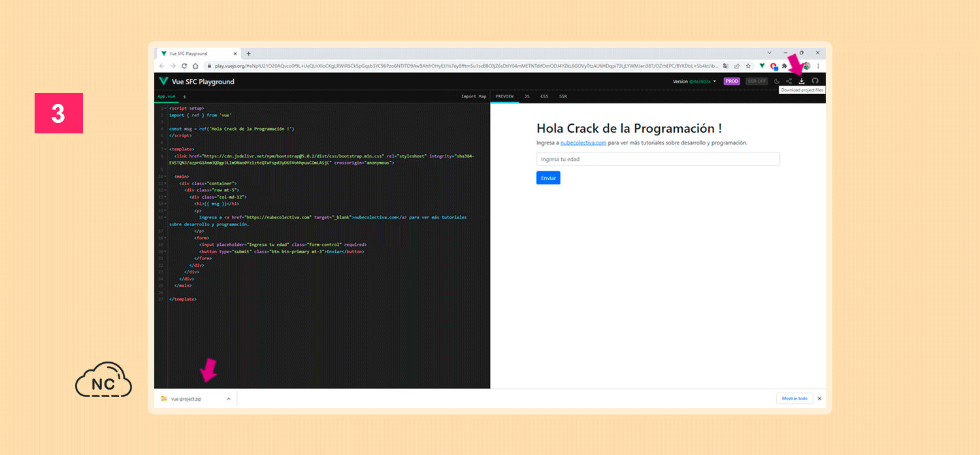
Task: Toggle dark mode with the moon icon
Action: coord(777,82)
